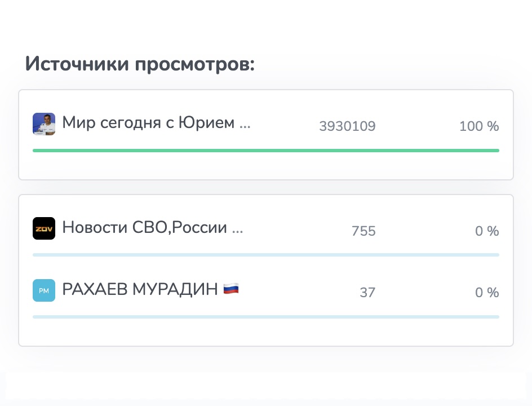
Task: Select the Источники просмотров heading
Action: (x=140, y=64)
